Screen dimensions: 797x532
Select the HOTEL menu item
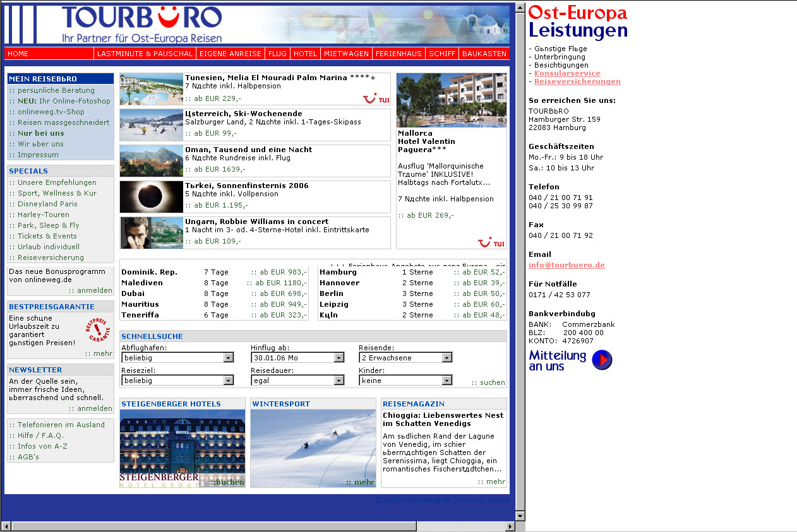click(306, 54)
